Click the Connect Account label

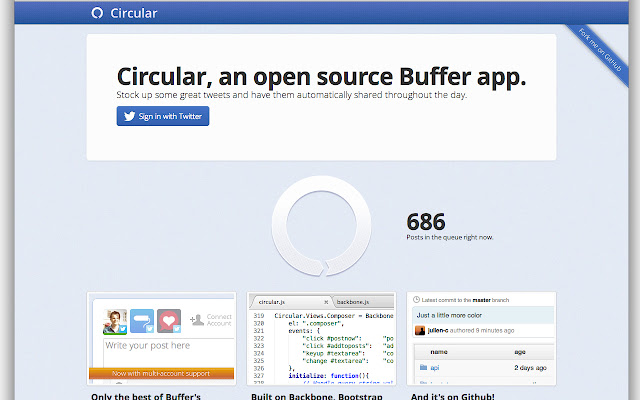click(x=219, y=320)
